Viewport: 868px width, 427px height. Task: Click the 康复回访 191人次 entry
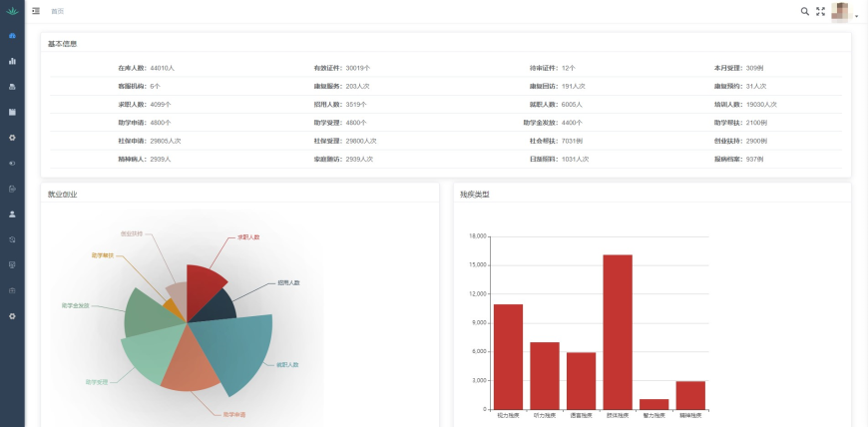pyautogui.click(x=558, y=87)
